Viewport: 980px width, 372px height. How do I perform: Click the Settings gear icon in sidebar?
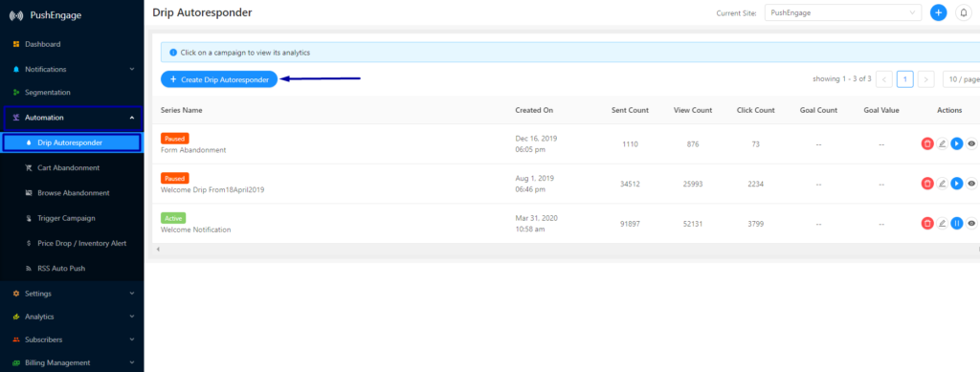[x=16, y=294]
